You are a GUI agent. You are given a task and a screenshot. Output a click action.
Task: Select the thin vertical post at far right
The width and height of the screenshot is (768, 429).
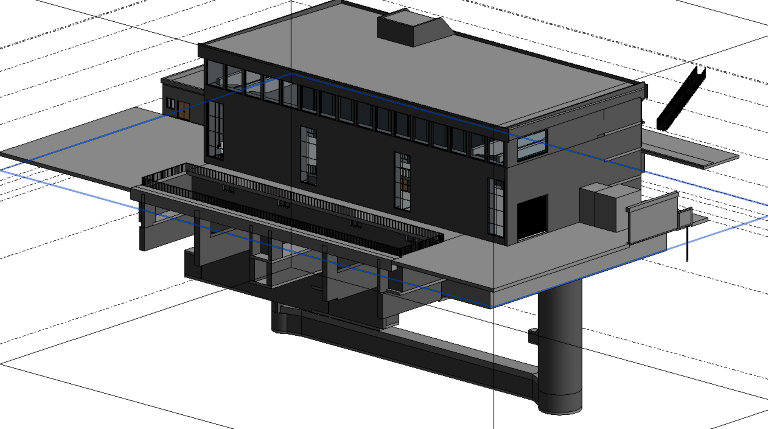(689, 238)
